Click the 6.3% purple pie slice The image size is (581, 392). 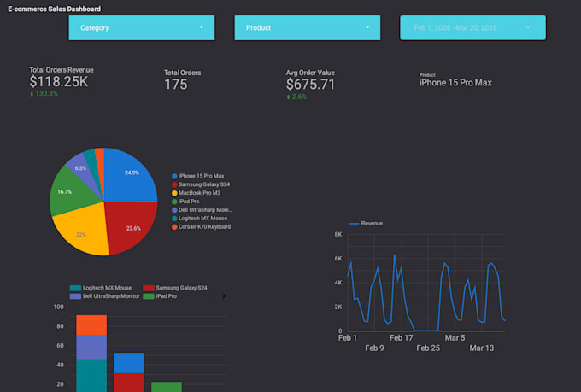[x=80, y=167]
